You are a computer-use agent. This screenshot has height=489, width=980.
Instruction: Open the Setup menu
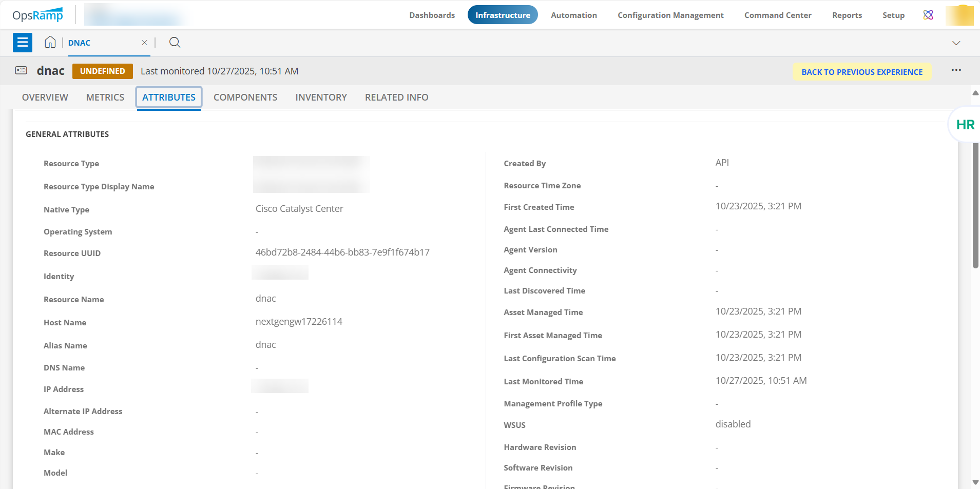(x=893, y=15)
